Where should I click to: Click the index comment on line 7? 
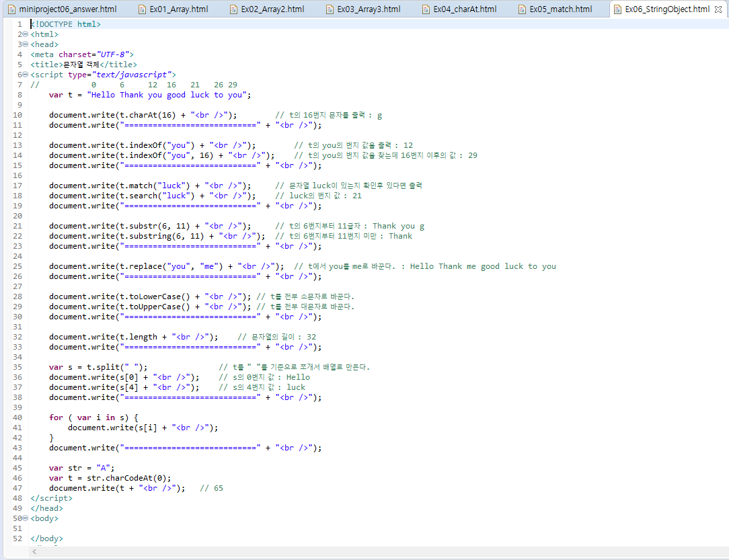[x=134, y=85]
